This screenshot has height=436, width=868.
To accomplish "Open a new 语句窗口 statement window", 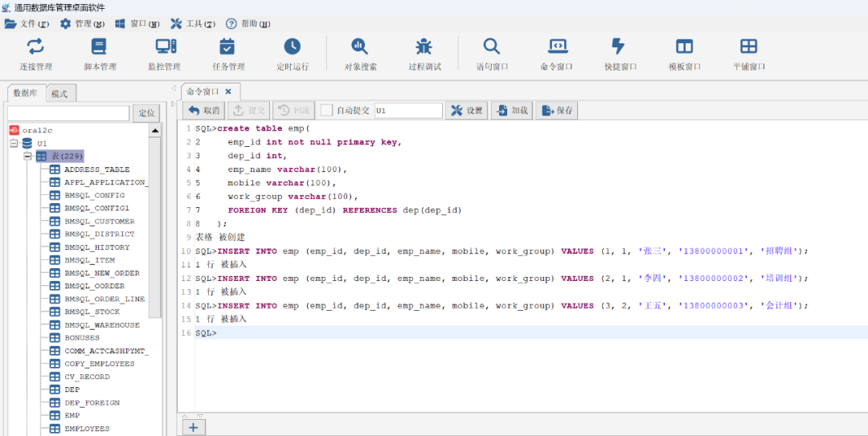I will pyautogui.click(x=492, y=55).
